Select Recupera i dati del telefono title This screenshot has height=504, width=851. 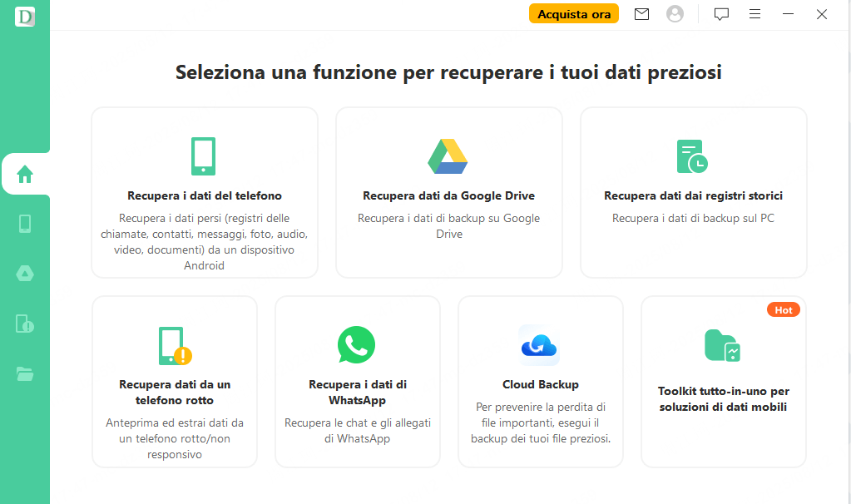205,195
